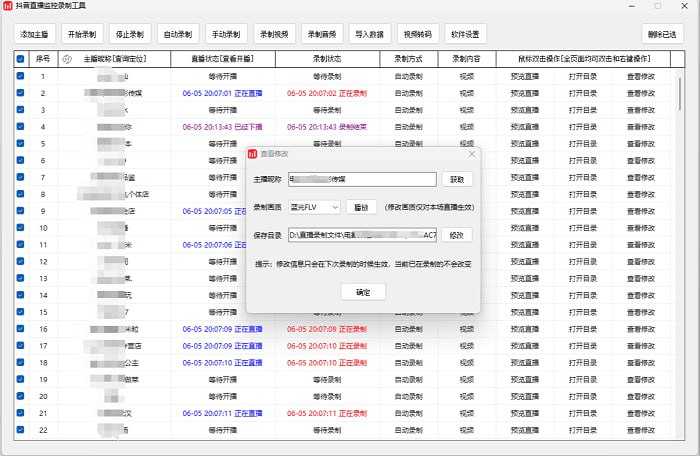Click the 删除已选 button

(662, 34)
